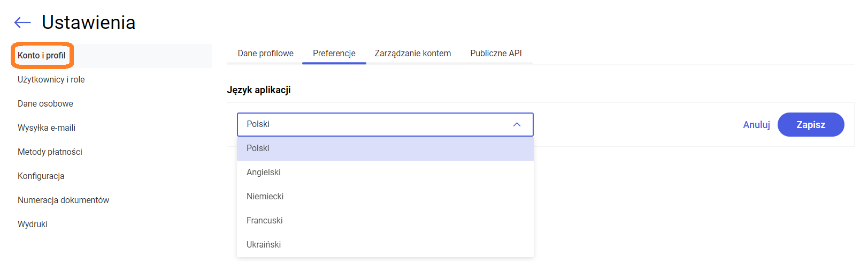Click the back arrow next to Ustawienia

coord(22,23)
